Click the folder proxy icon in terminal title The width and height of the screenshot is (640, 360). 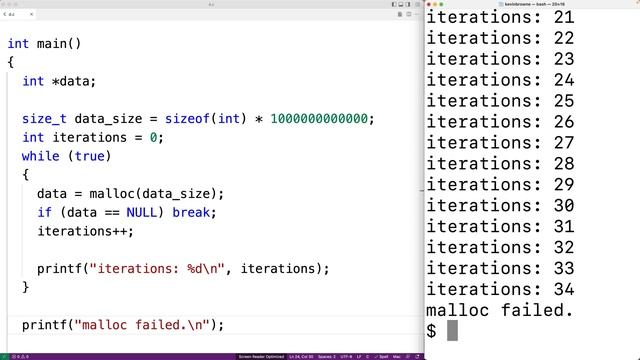501,4
